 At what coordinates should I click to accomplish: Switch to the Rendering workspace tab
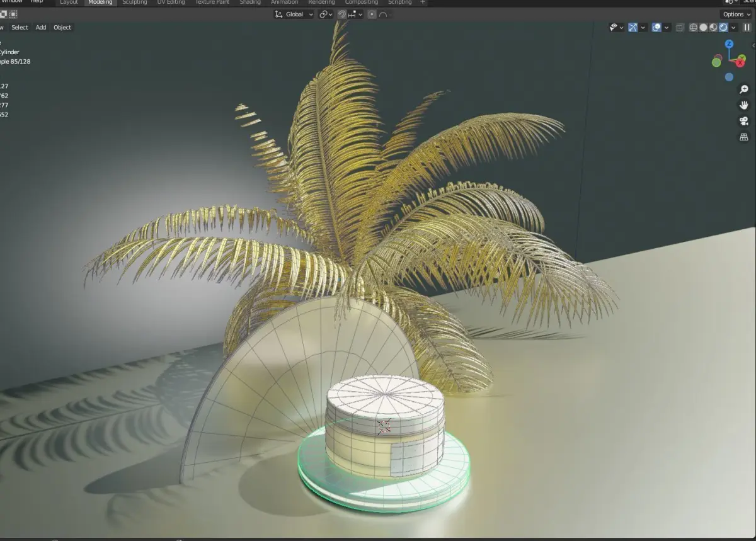[321, 3]
